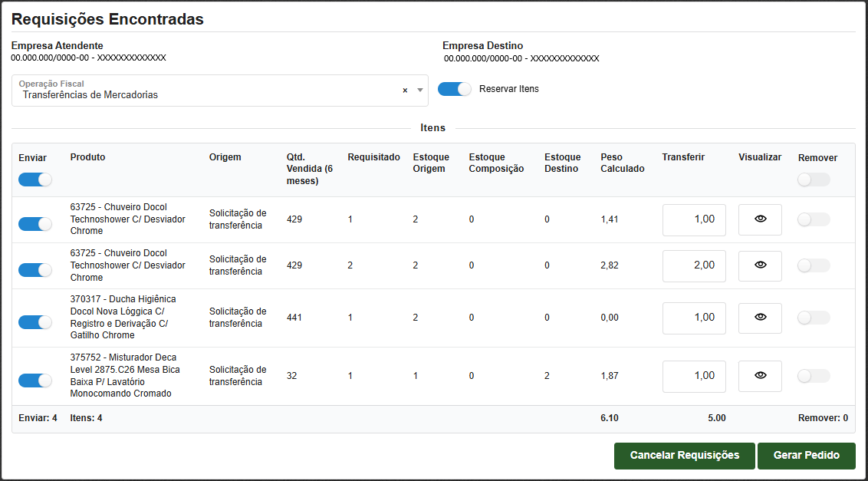Viewport: 868px width, 481px height.
Task: Turn off Enviar for the Ducha Higiênica row
Action: 35,322
